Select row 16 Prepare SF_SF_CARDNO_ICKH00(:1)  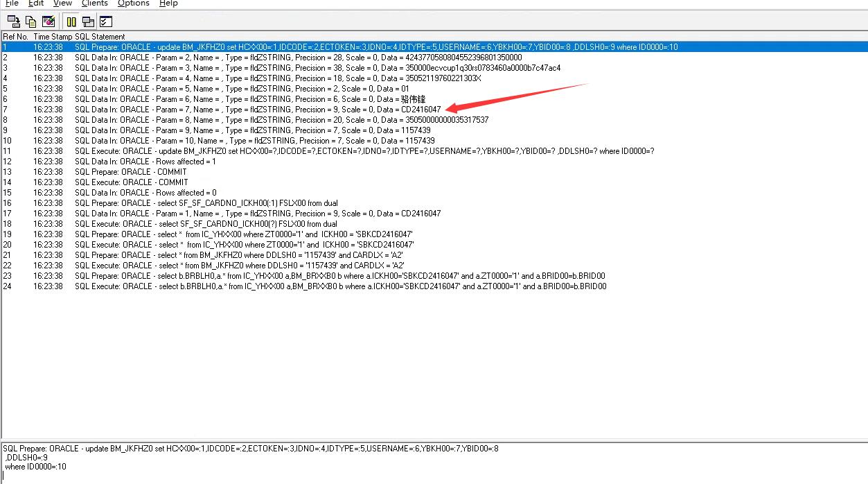tap(434, 203)
